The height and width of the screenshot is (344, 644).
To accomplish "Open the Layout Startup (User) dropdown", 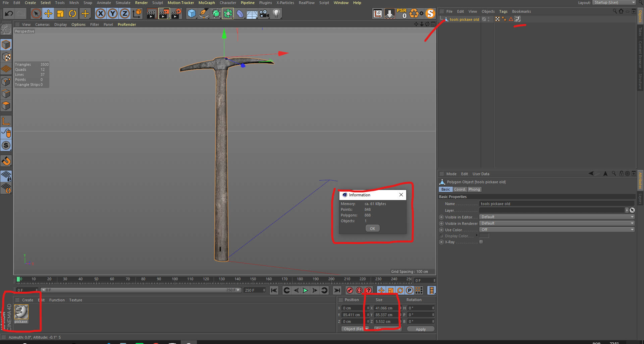I will [614, 3].
